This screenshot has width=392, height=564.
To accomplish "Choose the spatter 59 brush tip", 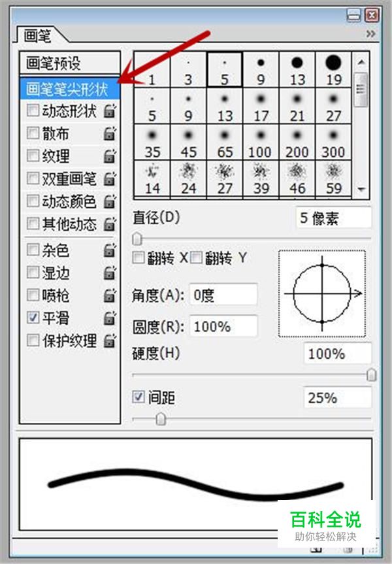I will coord(333,179).
